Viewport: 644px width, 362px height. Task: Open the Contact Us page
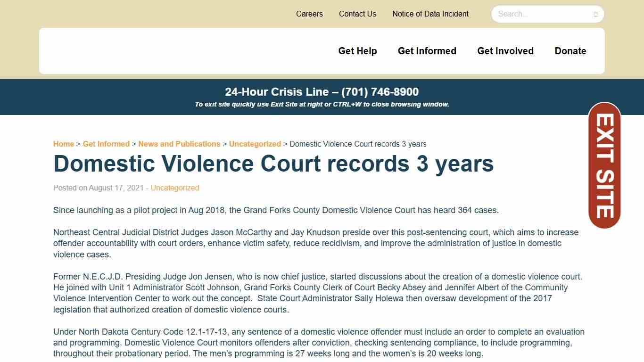pos(357,14)
